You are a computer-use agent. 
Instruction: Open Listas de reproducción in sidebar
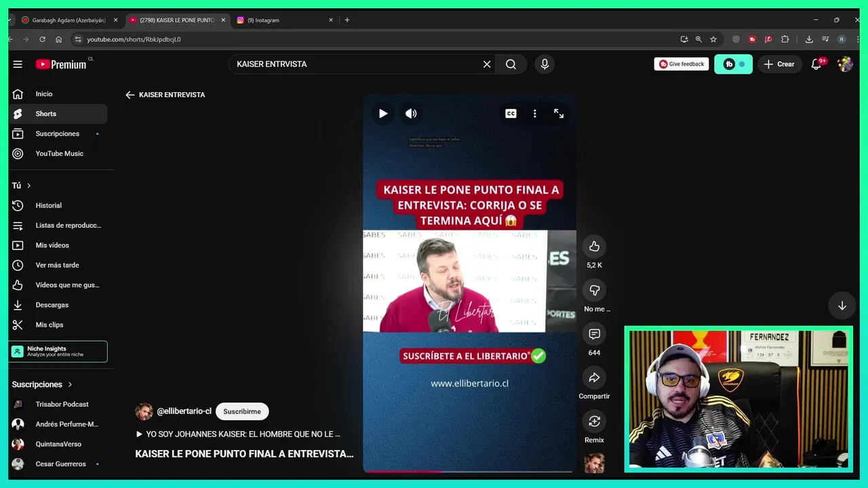(58, 225)
